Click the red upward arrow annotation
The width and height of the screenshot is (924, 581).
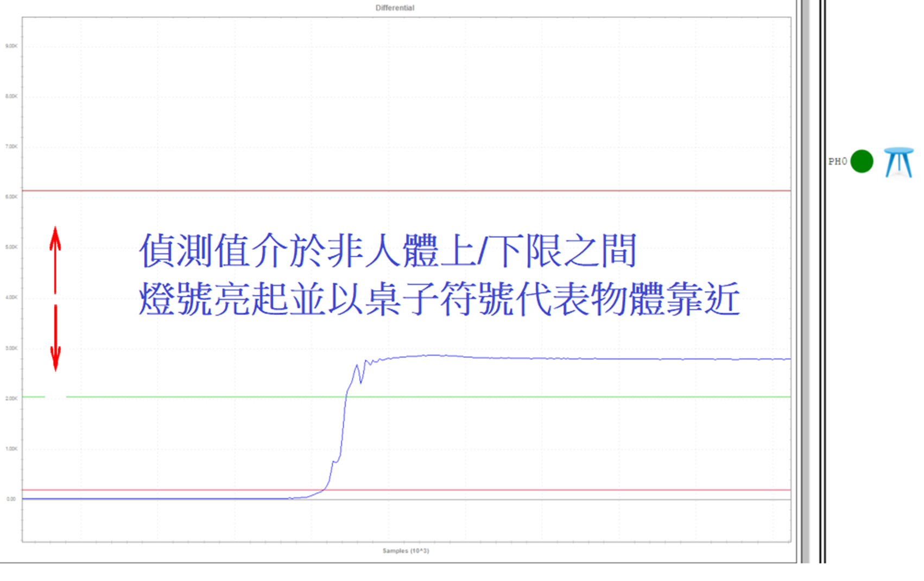click(55, 260)
